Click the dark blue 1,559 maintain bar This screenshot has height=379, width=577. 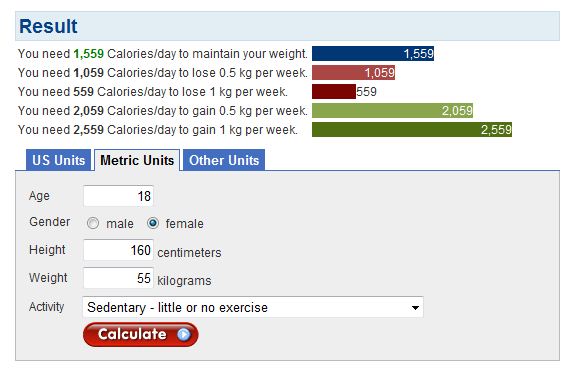373,54
